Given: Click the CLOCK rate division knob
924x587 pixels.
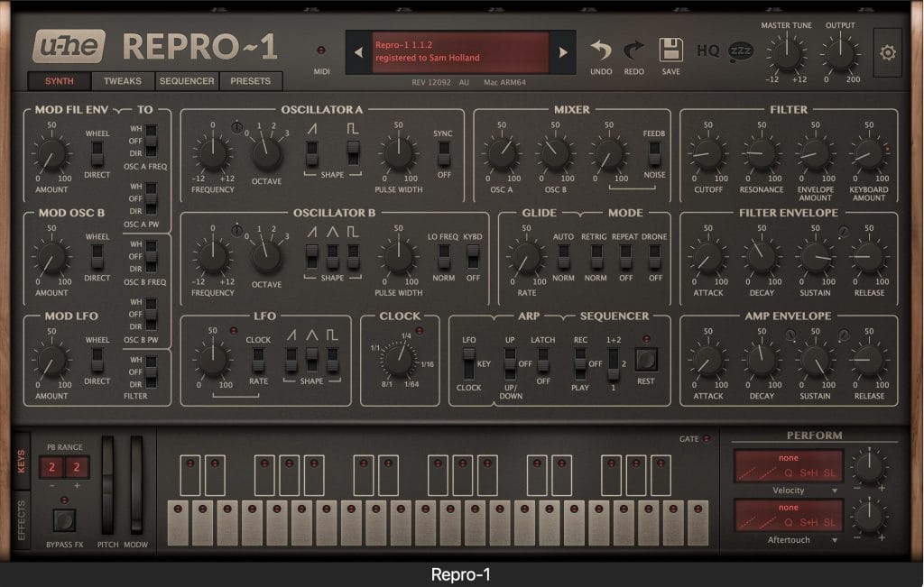Looking at the screenshot, I should (399, 361).
